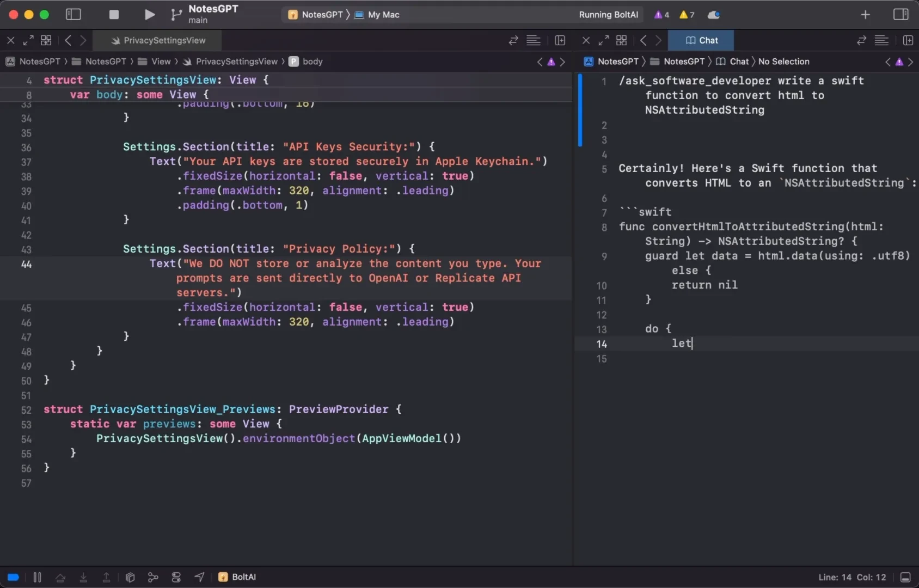
Task: Select the PrivacySettingsView editor tab
Action: [x=158, y=40]
